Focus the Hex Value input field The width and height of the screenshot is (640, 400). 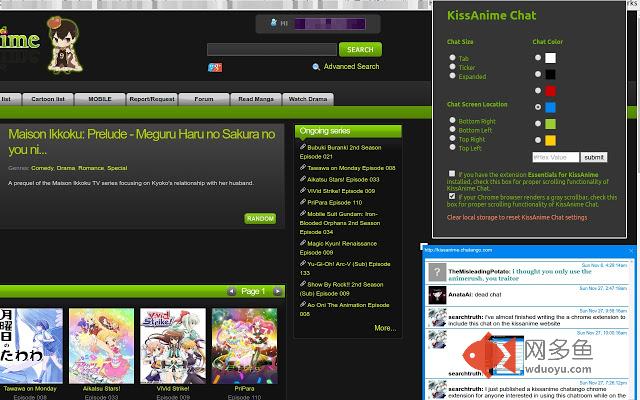click(556, 157)
